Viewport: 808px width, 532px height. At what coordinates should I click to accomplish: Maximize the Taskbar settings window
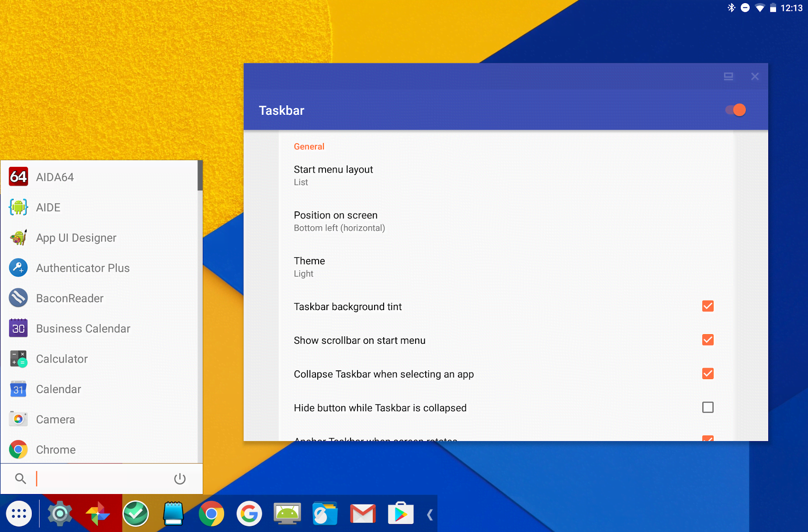pos(728,76)
